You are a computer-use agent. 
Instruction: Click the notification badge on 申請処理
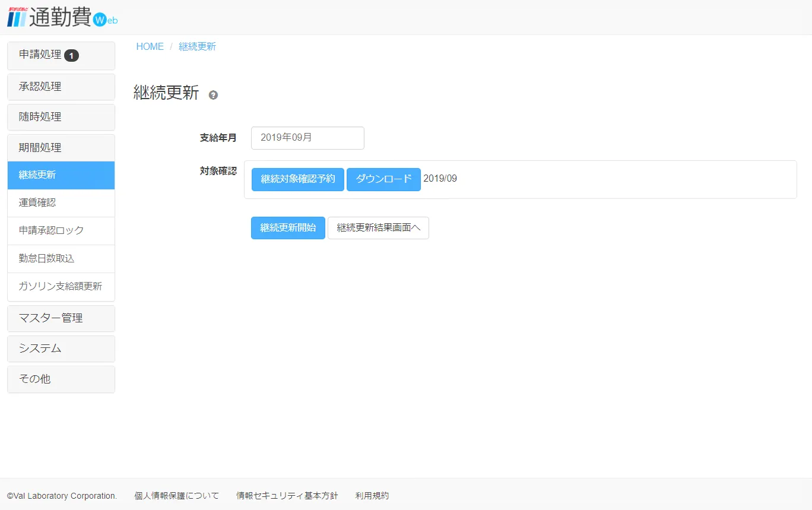pyautogui.click(x=71, y=55)
